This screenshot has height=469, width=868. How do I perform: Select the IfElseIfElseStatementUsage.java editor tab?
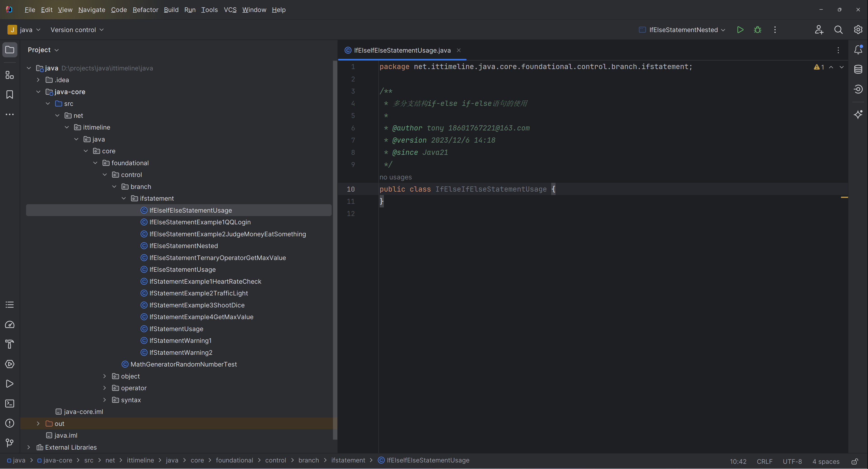402,50
